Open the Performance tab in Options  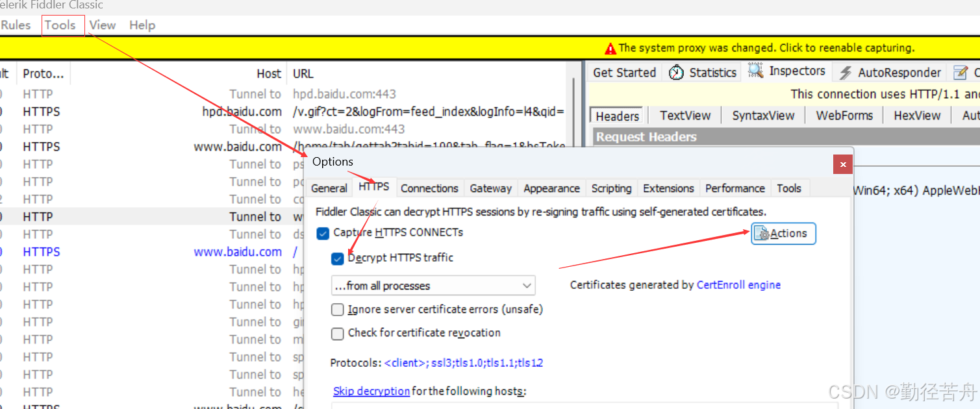(735, 188)
